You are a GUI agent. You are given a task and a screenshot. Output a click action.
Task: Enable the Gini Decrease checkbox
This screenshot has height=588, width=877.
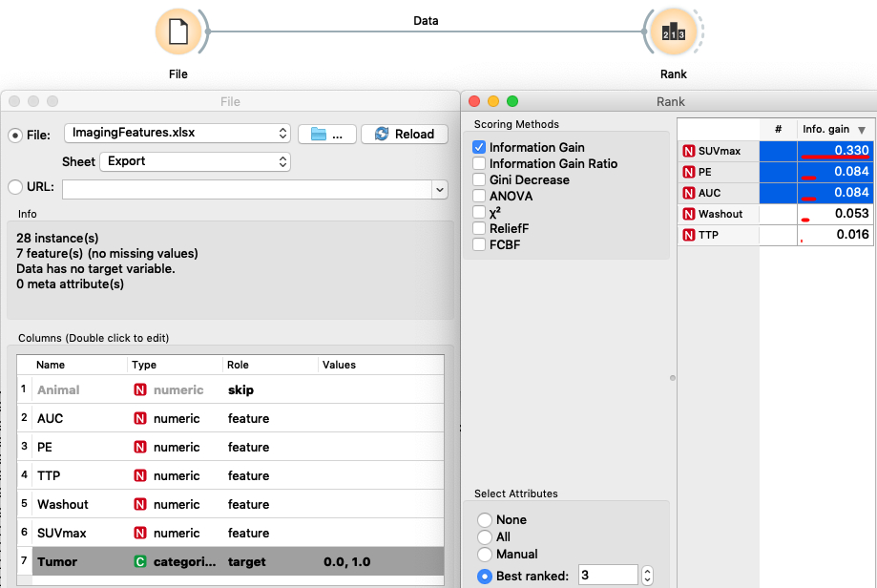coord(479,180)
